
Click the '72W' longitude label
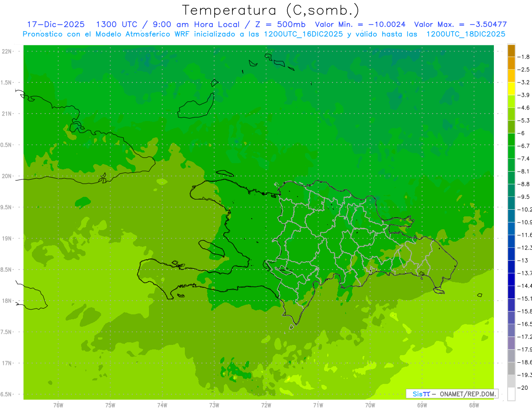pyautogui.click(x=266, y=405)
